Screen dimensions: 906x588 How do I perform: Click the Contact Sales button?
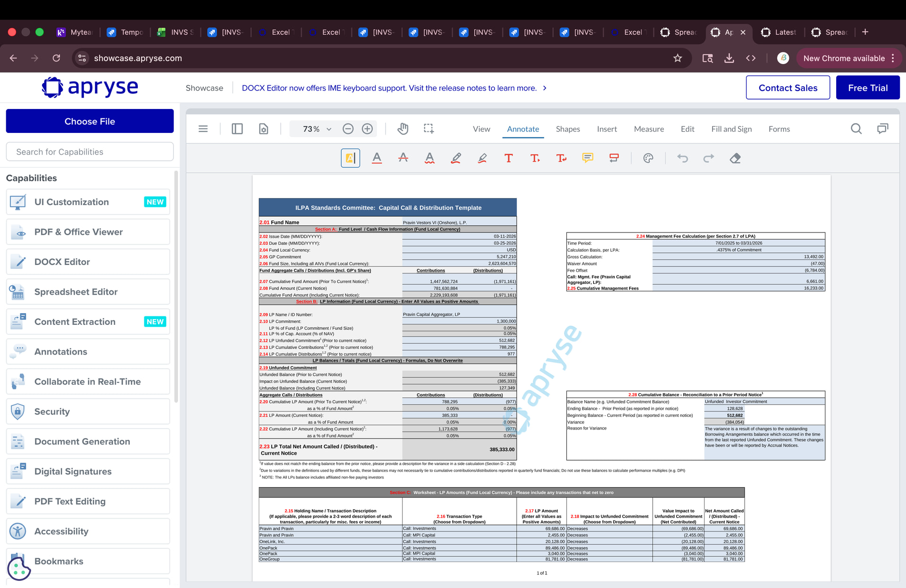coord(788,88)
